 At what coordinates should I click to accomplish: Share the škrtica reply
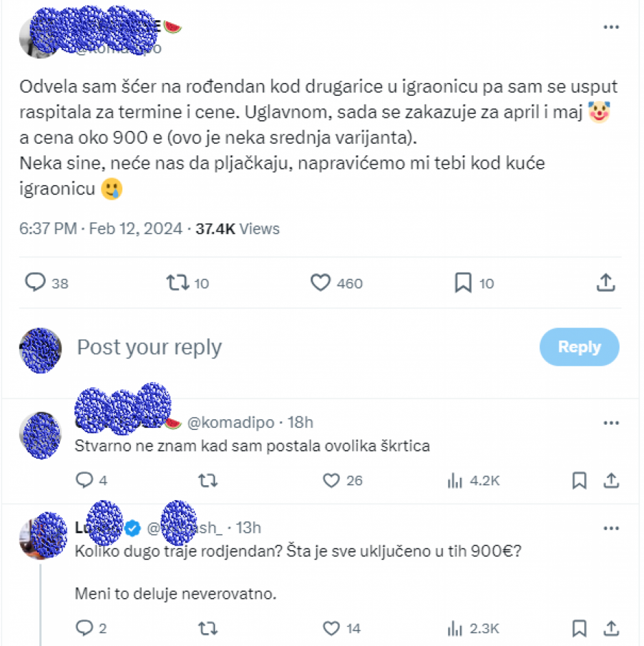pyautogui.click(x=613, y=481)
